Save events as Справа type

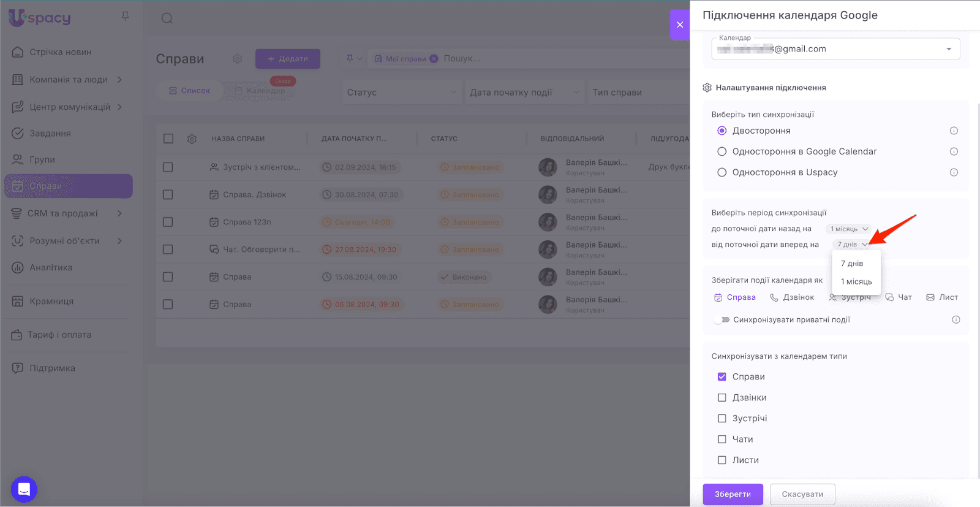735,297
